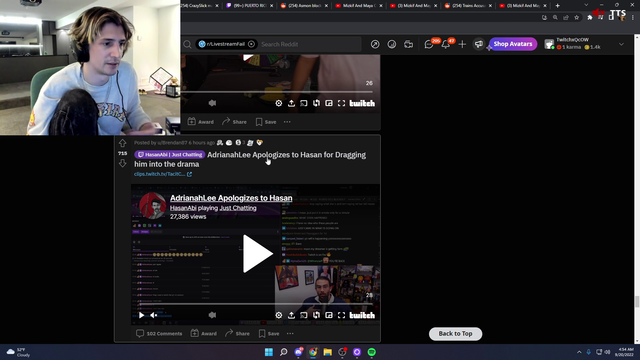Click the Reddit search magnifier icon
This screenshot has width=640, height=360.
tap(187, 44)
